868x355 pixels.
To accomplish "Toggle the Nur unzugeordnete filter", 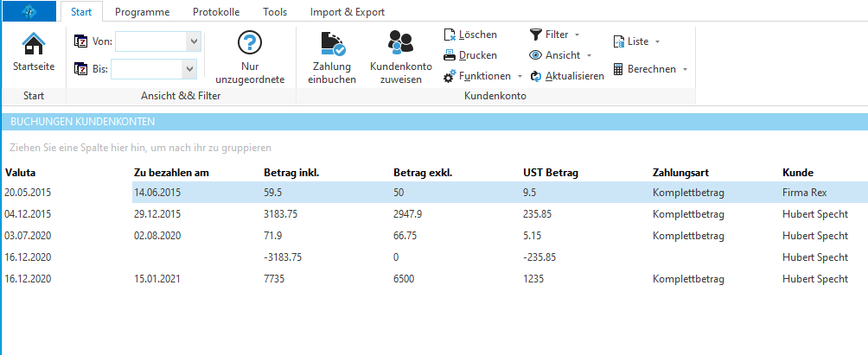I will 249,44.
